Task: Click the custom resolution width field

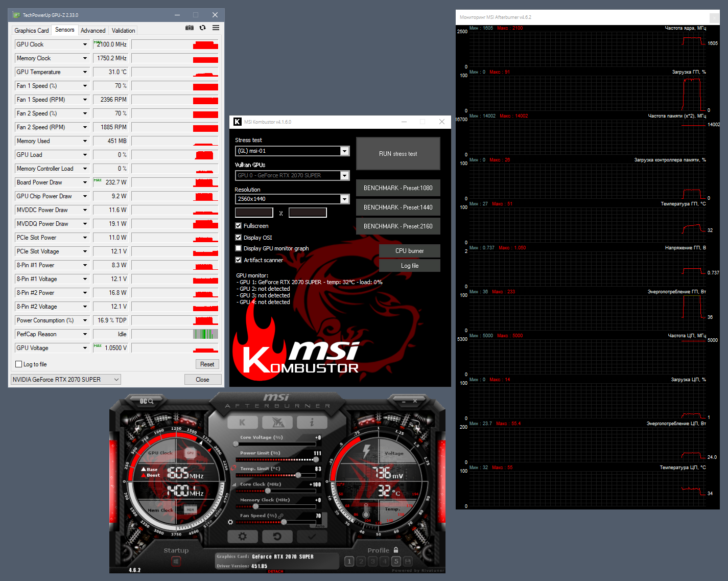Action: pos(254,213)
